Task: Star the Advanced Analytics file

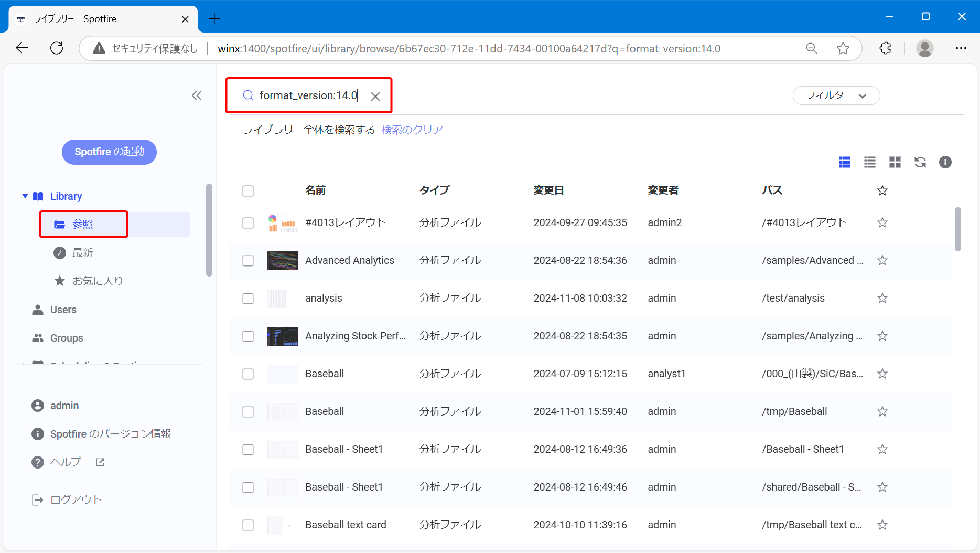Action: [882, 260]
